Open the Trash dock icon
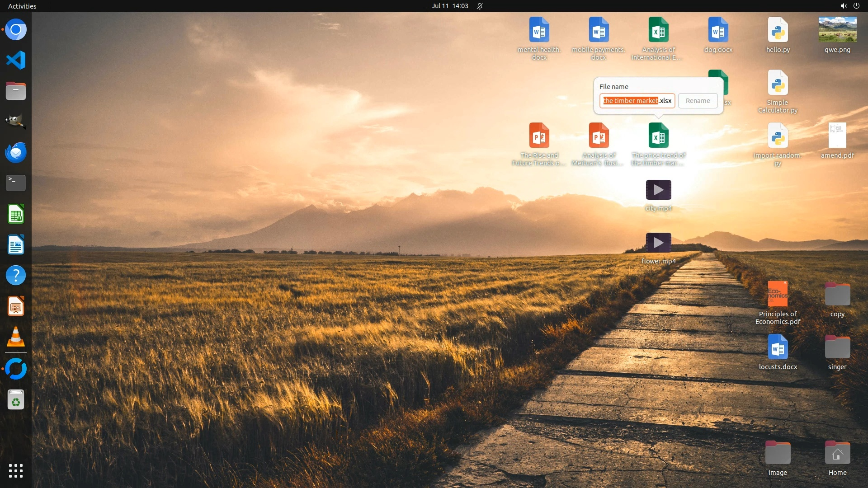Image resolution: width=868 pixels, height=488 pixels. point(16,400)
